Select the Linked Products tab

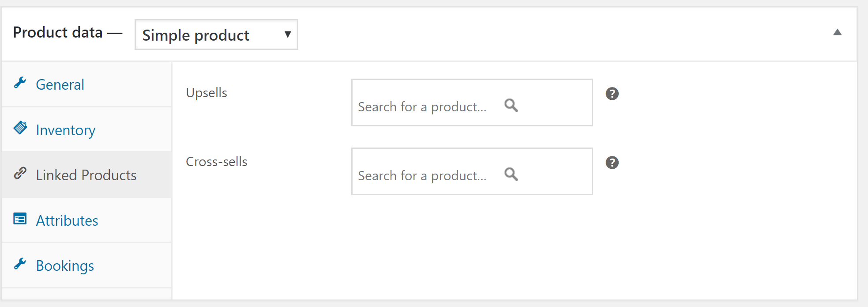click(x=86, y=175)
